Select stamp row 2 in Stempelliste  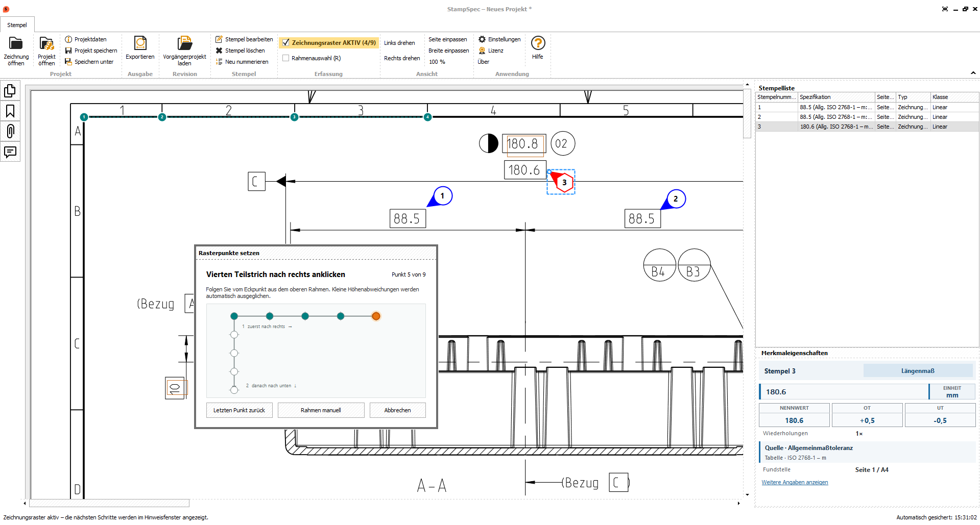coord(867,117)
